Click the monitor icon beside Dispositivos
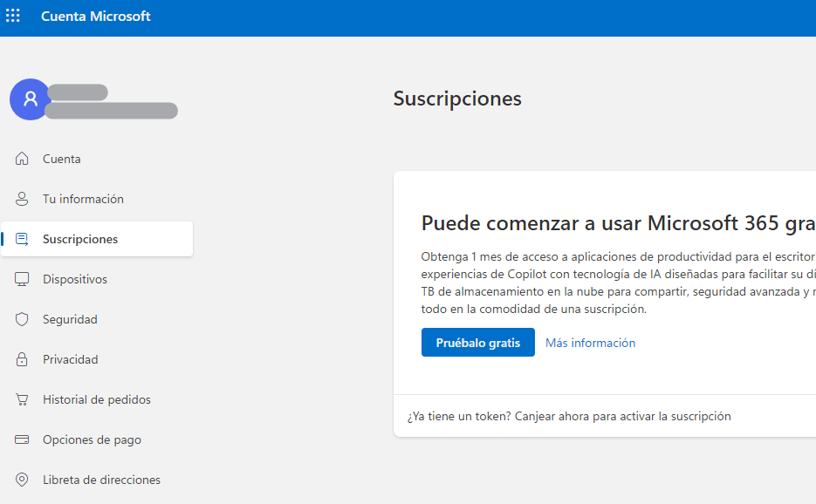 click(22, 279)
